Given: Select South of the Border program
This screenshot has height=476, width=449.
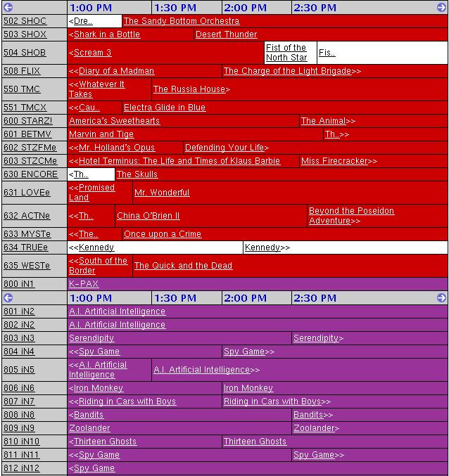Looking at the screenshot, I should click(98, 265).
